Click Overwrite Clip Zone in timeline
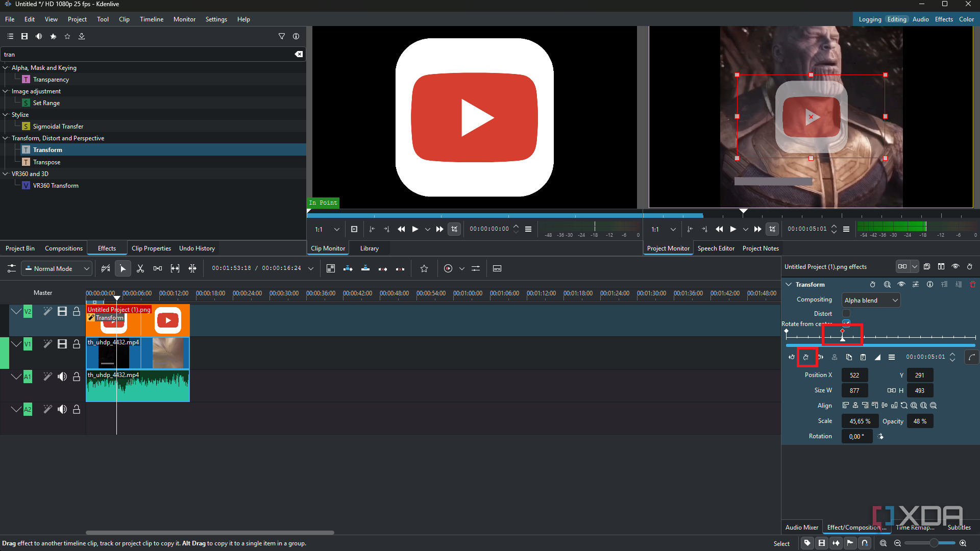 click(365, 268)
